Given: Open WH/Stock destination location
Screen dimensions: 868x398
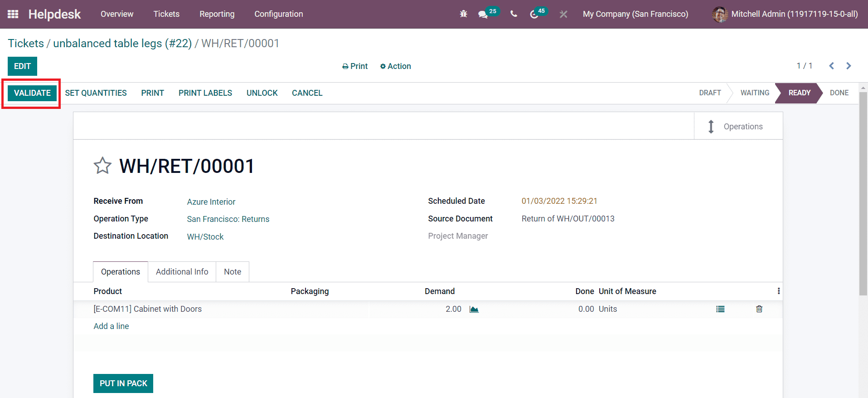Looking at the screenshot, I should coord(205,237).
